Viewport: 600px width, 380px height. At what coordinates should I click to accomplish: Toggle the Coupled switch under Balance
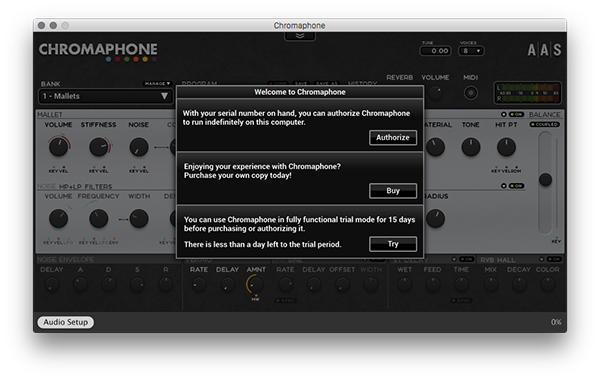pyautogui.click(x=545, y=124)
